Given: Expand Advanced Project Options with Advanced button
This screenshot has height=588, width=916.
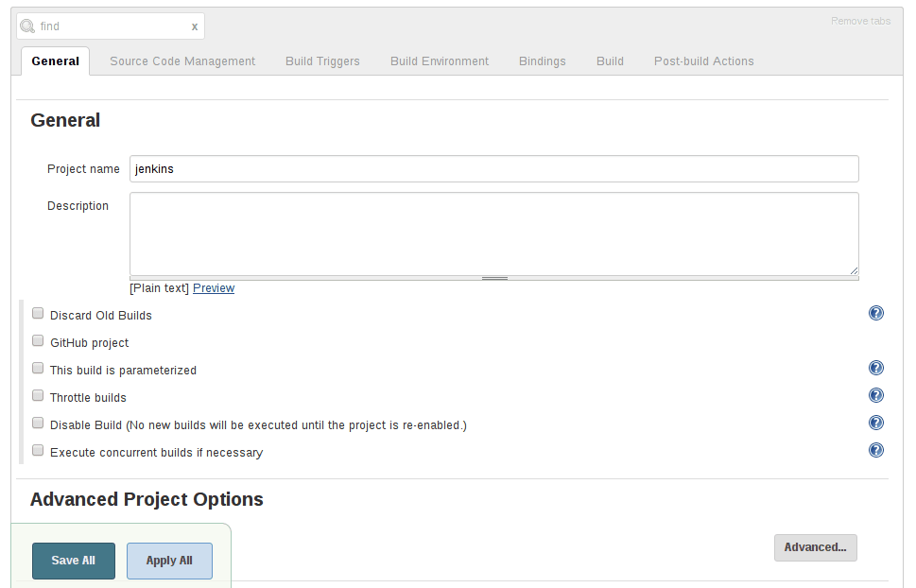Looking at the screenshot, I should (x=815, y=547).
